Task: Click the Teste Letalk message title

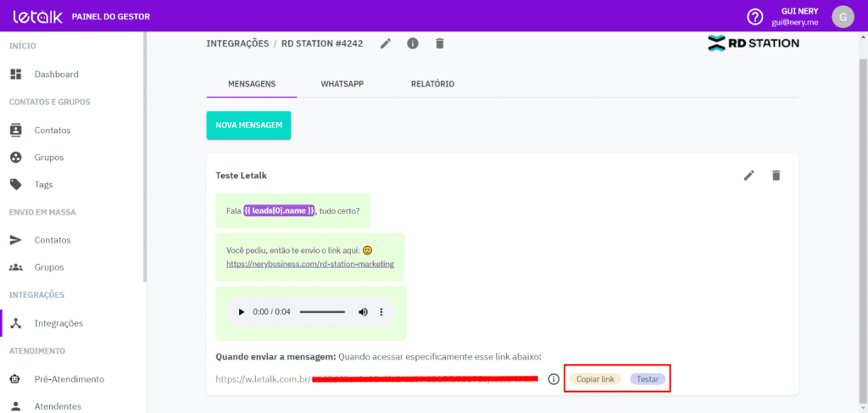Action: point(242,176)
